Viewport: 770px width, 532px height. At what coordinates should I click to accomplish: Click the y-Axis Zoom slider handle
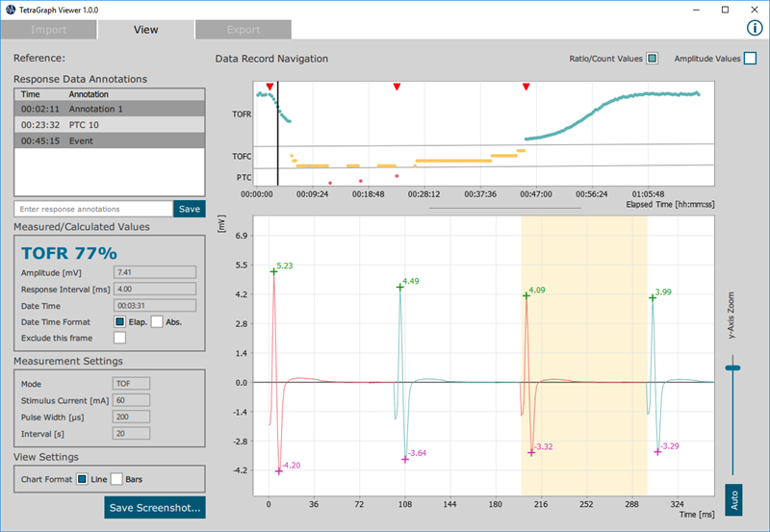pyautogui.click(x=733, y=367)
